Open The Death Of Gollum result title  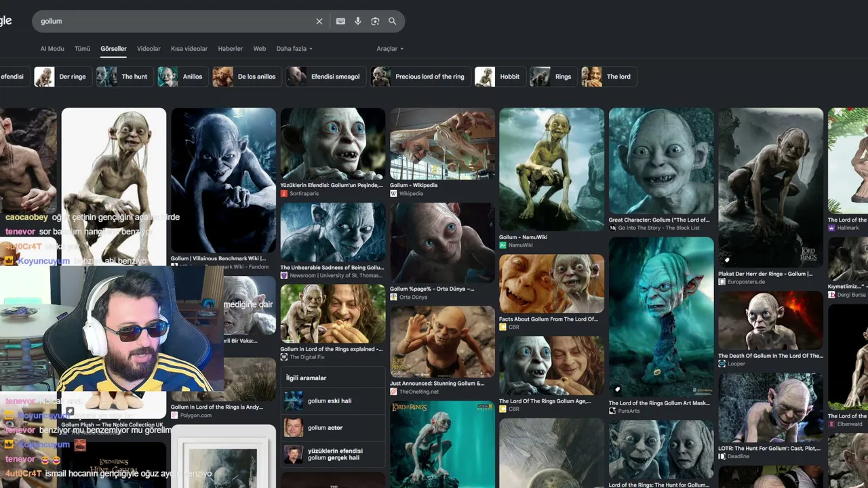coord(770,356)
